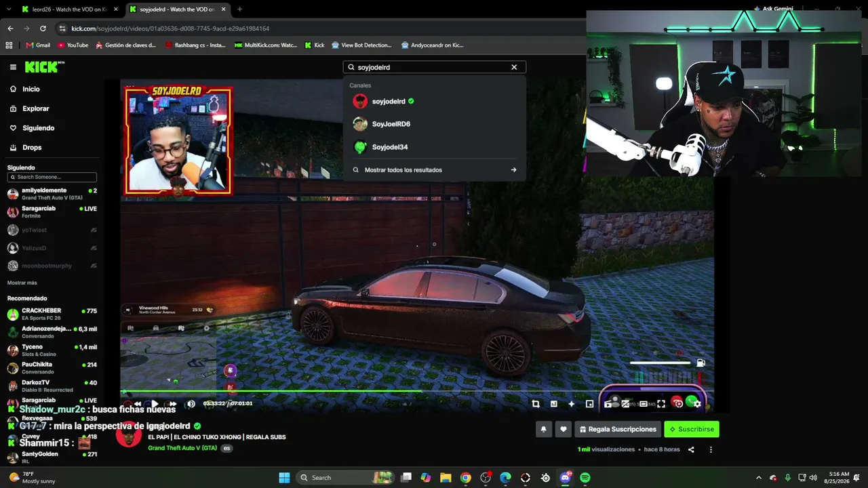Image resolution: width=868 pixels, height=488 pixels.
Task: Open amilyeldemente channel in Siguiendo list
Action: point(52,194)
